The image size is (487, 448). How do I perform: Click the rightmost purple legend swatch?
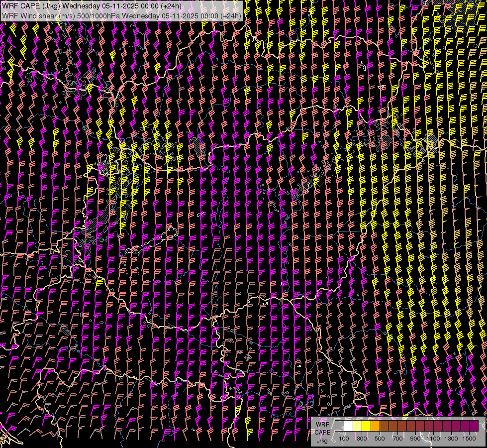474,426
